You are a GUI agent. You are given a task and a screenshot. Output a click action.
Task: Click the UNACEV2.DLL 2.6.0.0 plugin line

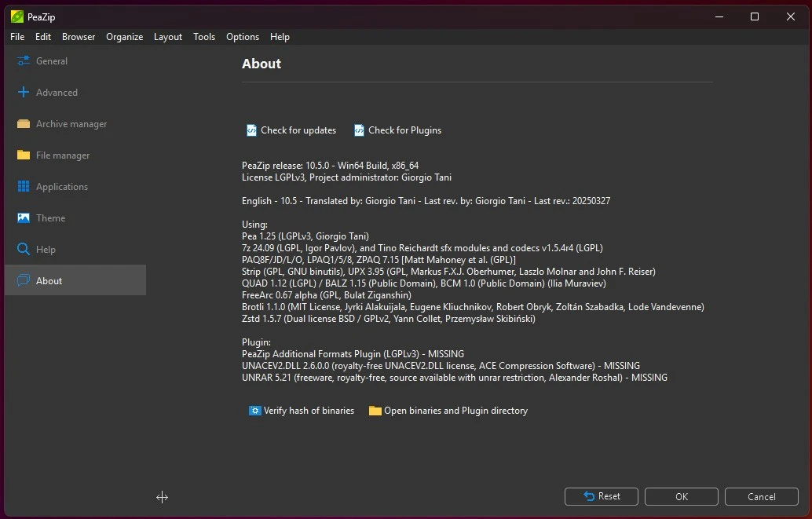[441, 366]
